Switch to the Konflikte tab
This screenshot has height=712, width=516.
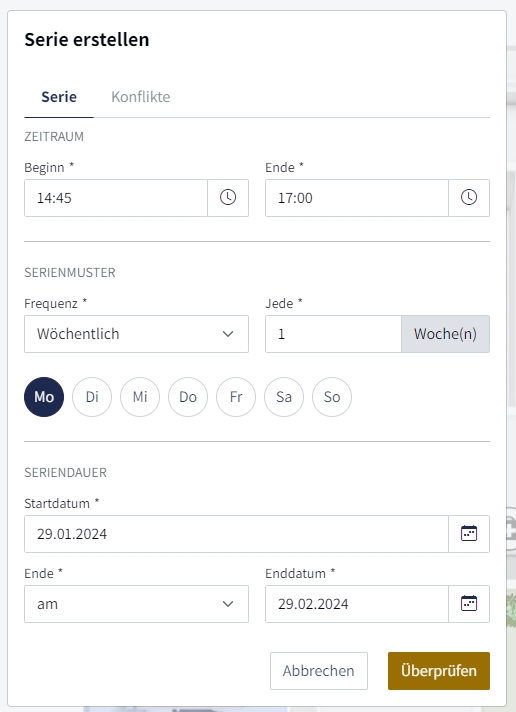141,97
